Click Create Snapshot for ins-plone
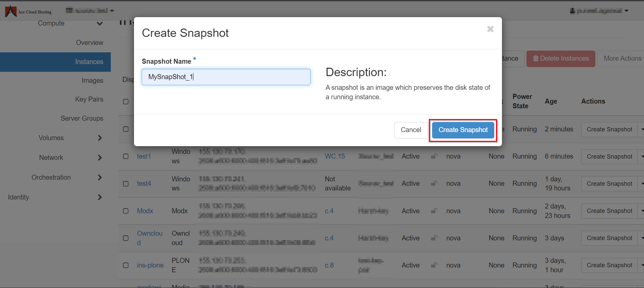This screenshot has height=288, width=644. click(609, 265)
